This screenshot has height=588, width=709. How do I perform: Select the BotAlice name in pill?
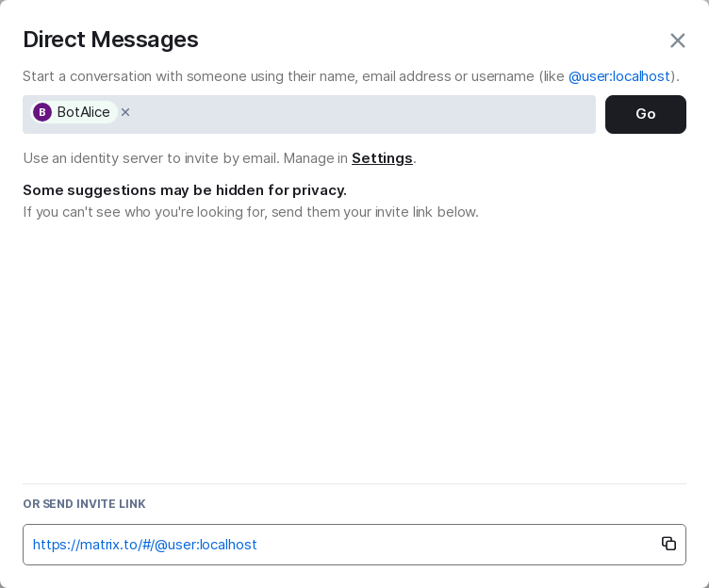[83, 112]
